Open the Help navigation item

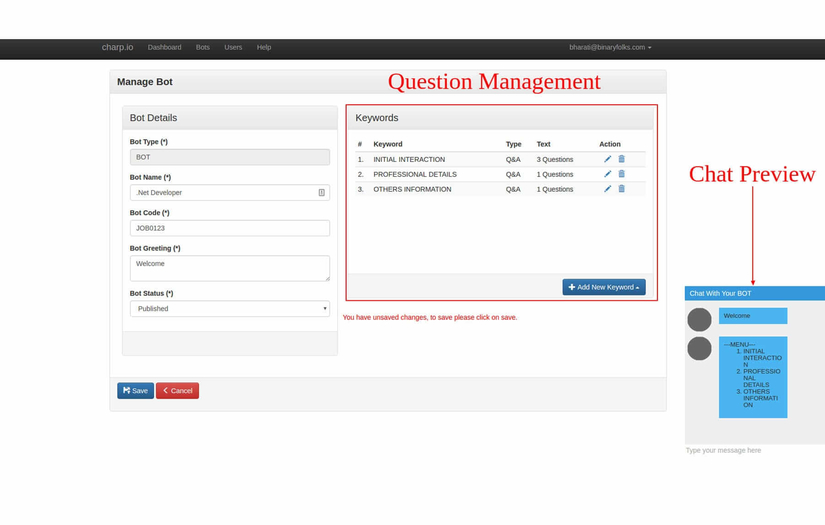pyautogui.click(x=264, y=47)
